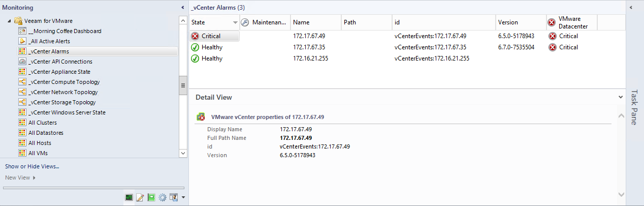Collapse the Detail View section
Image resolution: width=644 pixels, height=206 pixels.
coord(621,97)
